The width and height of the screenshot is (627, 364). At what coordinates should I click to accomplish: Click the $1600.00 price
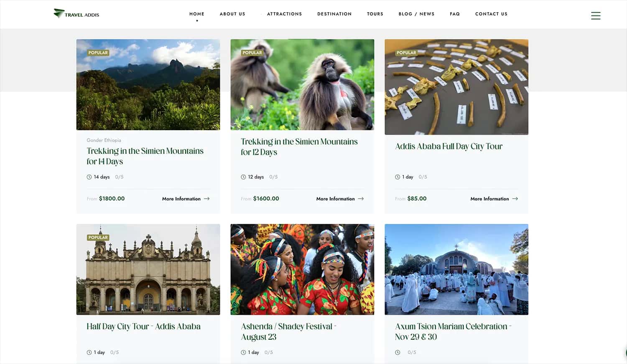tap(266, 199)
